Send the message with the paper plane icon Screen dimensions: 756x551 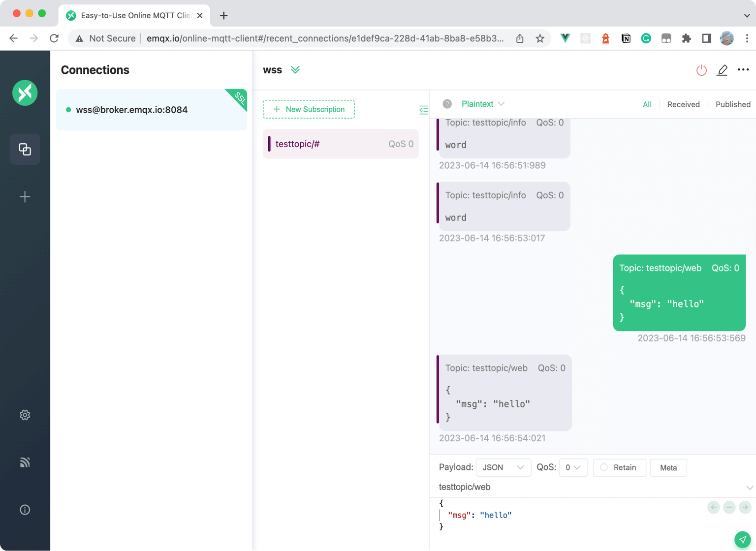pos(743,540)
